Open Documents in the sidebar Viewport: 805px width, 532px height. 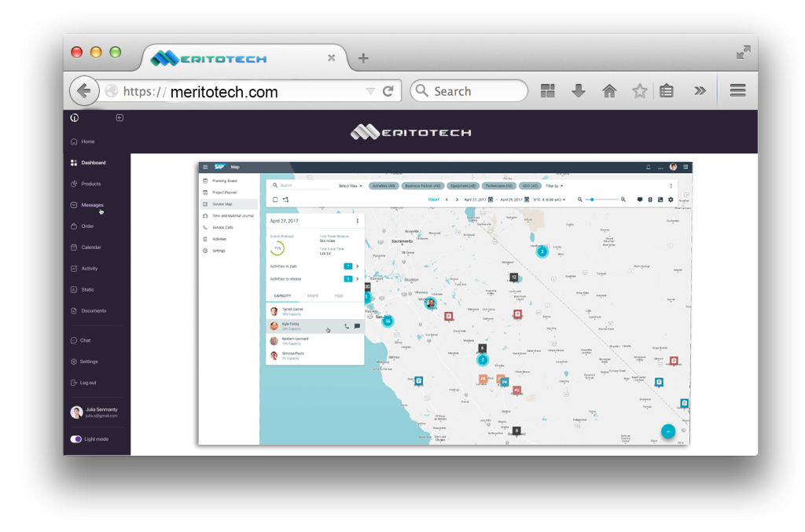tap(88, 311)
